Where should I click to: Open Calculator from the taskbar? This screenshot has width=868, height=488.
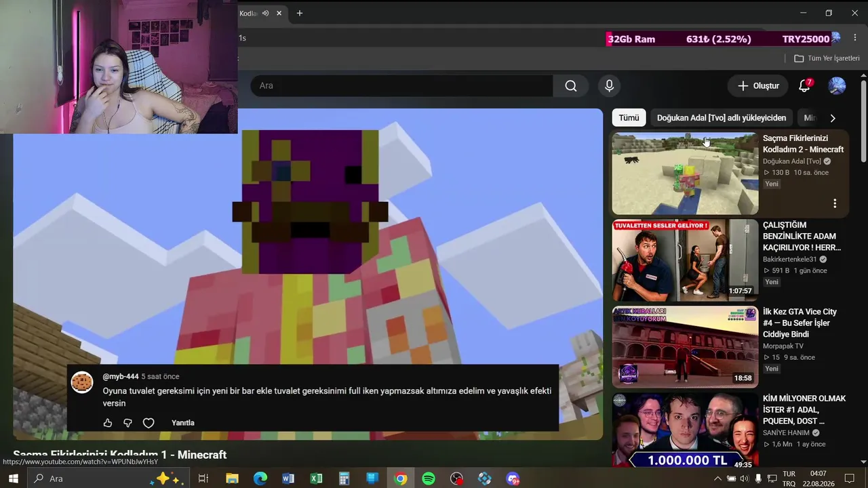(344, 479)
